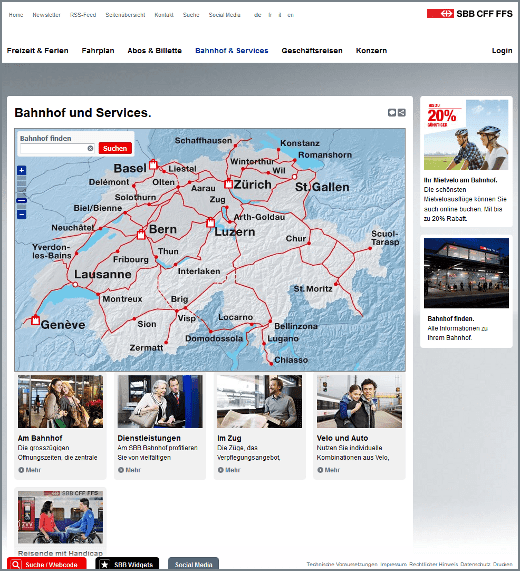The height and width of the screenshot is (571, 520).
Task: Click the Login link
Action: [502, 51]
